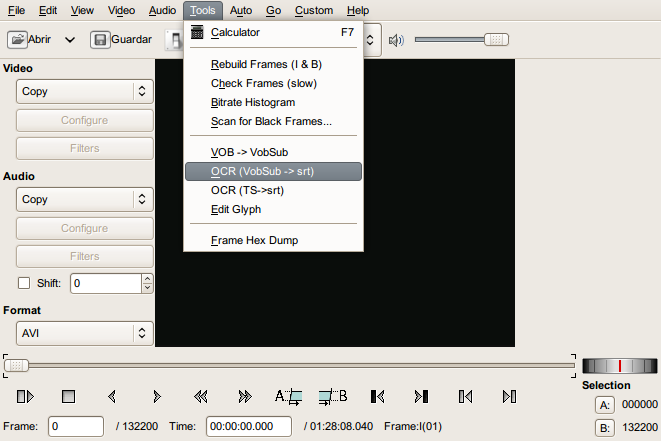Click the Guardar save button
This screenshot has width=661, height=441.
coord(122,40)
